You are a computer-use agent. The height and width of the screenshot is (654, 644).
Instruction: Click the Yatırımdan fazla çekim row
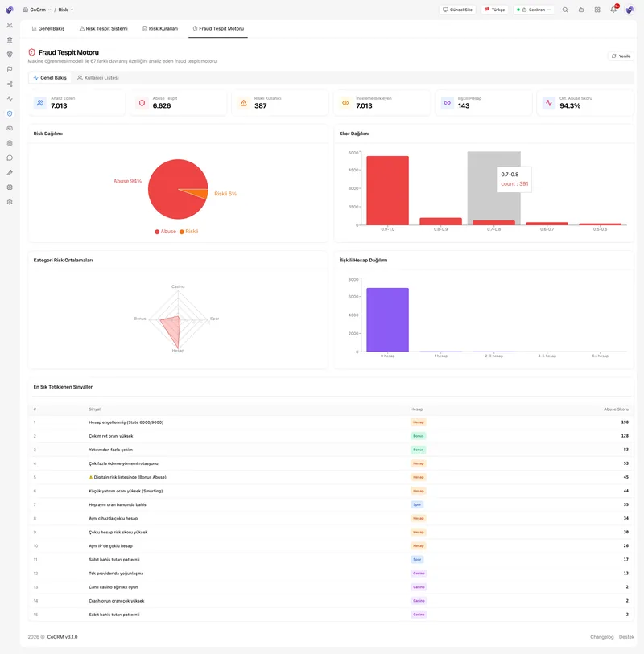(331, 450)
